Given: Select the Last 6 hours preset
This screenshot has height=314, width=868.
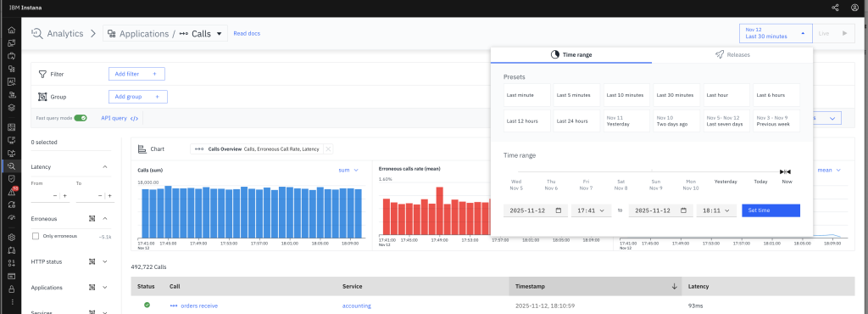Looking at the screenshot, I should (776, 95).
